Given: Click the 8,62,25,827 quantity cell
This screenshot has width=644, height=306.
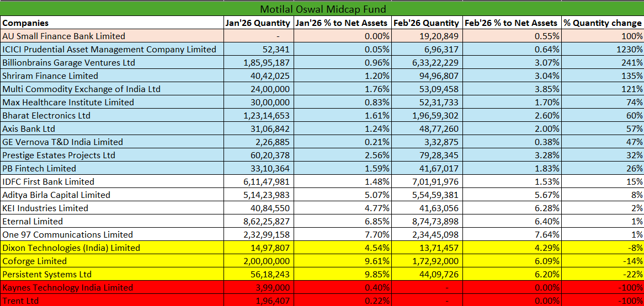Looking at the screenshot, I should (x=258, y=221).
